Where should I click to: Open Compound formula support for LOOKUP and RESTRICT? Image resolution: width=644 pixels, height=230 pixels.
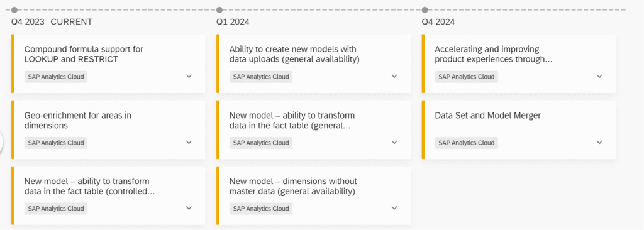[84, 54]
